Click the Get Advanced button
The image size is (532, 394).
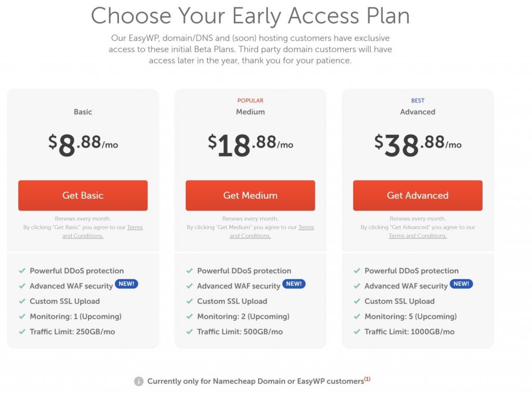coord(418,195)
